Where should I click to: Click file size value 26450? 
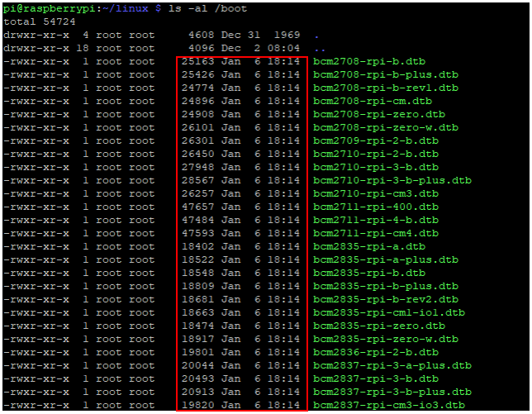197,154
